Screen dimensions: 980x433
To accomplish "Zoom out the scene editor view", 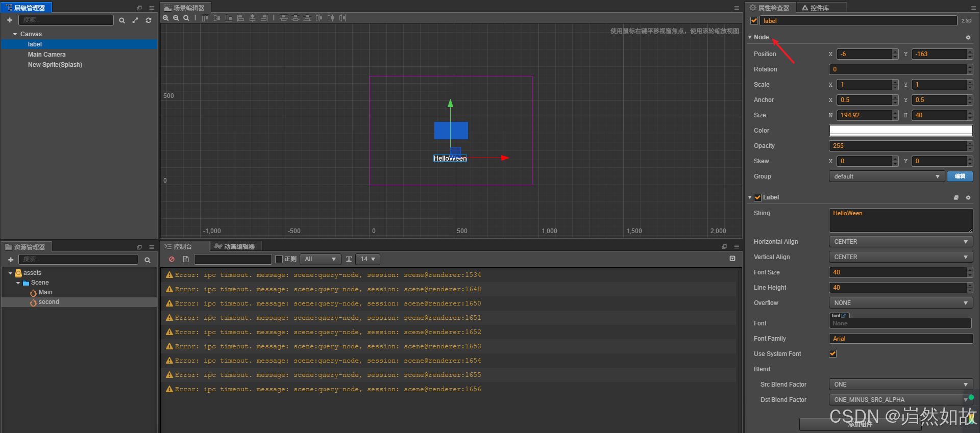I will (176, 18).
